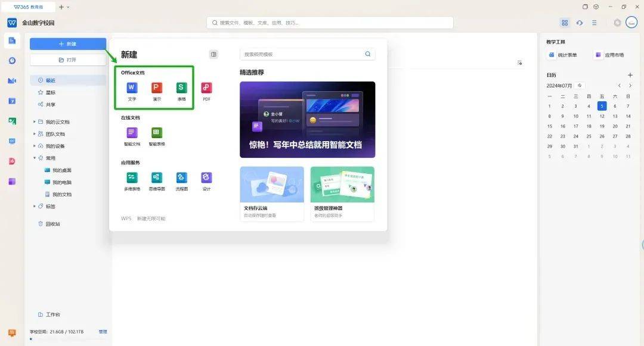Select the documents icon in left rail
The image size is (644, 346).
click(12, 40)
